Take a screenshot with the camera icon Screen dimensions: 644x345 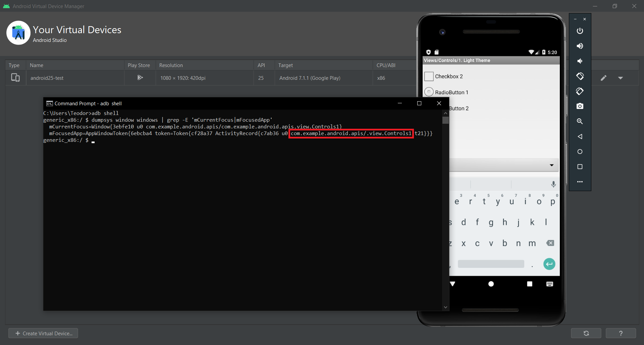(x=580, y=106)
